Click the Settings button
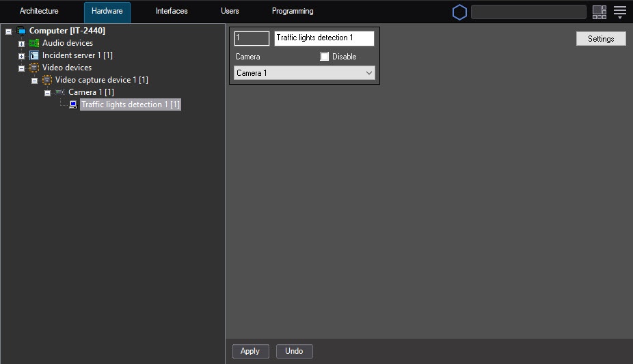Image resolution: width=633 pixels, height=364 pixels. [601, 39]
